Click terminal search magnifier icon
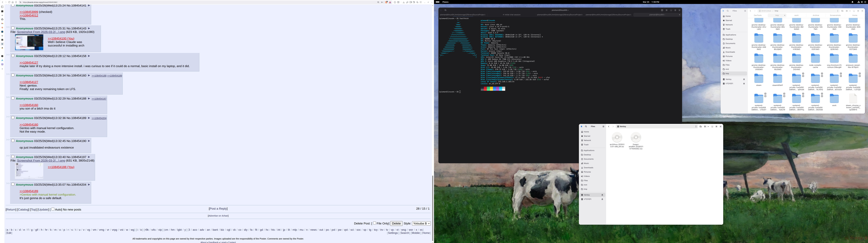This screenshot has height=243, width=868. click(x=445, y=10)
